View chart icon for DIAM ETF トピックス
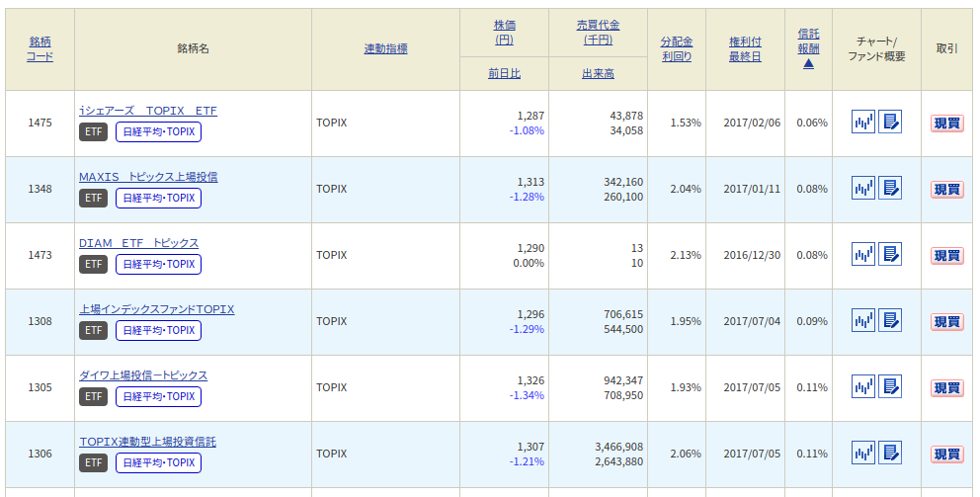980x497 pixels. (x=863, y=254)
